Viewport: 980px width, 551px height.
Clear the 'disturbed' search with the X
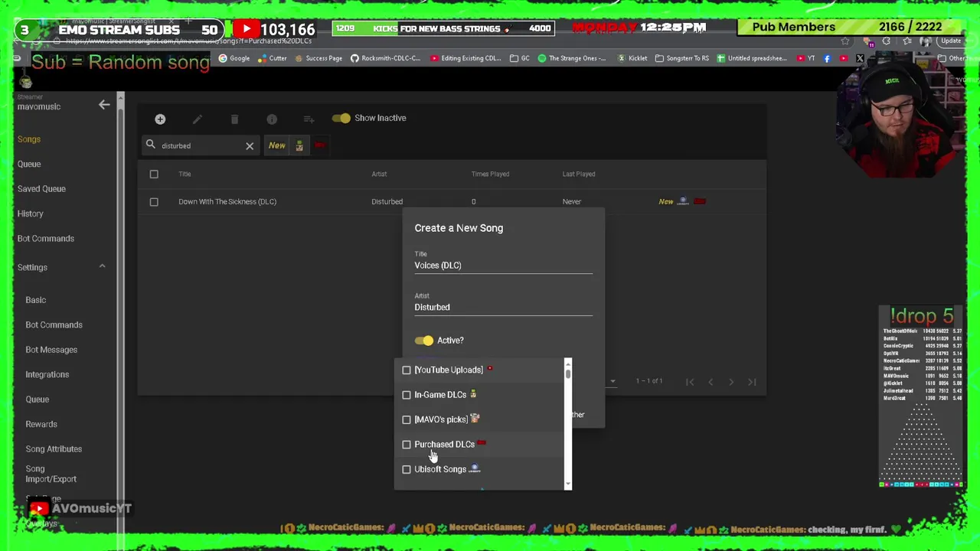coord(250,145)
